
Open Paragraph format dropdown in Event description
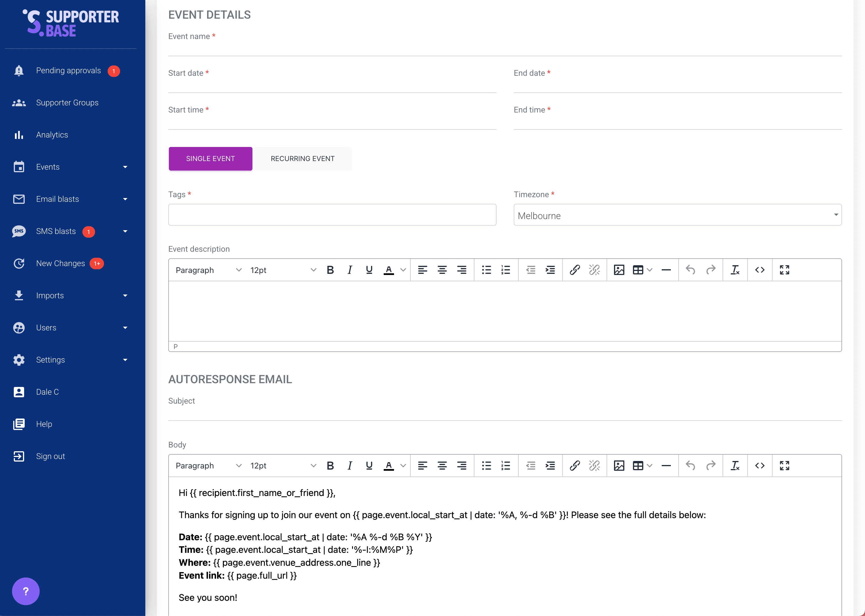[x=208, y=270]
